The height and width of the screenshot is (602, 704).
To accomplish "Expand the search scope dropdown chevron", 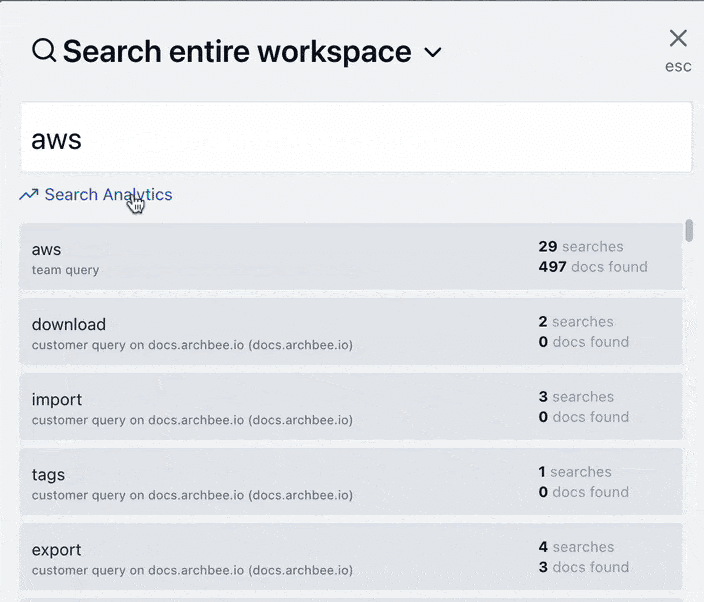I will (x=433, y=53).
